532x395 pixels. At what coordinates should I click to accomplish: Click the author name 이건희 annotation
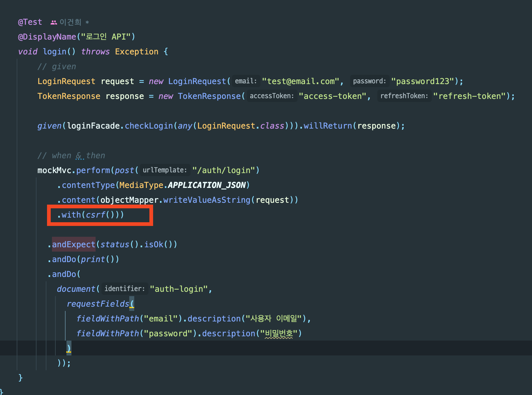pos(70,22)
